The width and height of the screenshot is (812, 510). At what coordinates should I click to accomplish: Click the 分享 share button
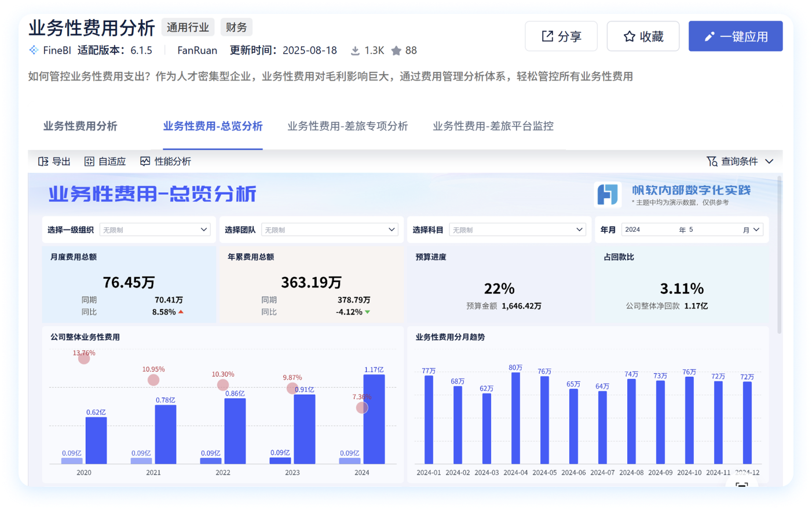click(561, 37)
